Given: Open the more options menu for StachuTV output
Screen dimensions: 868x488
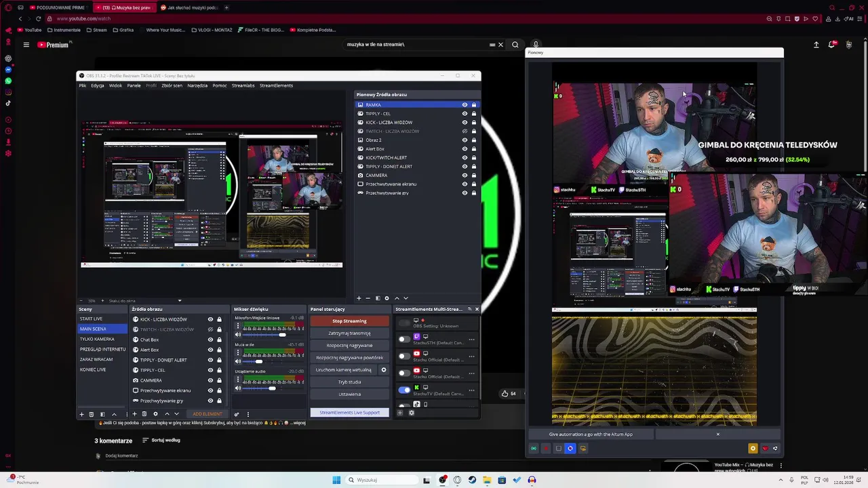Looking at the screenshot, I should point(471,390).
